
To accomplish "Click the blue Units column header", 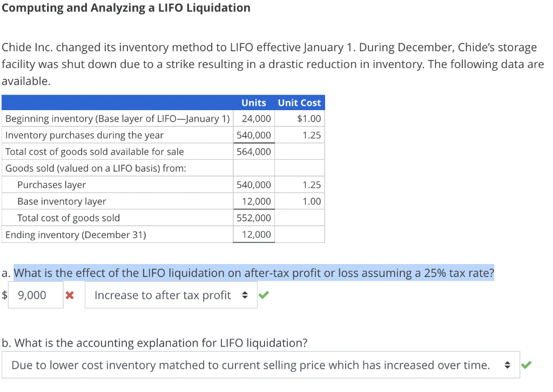I will 254,103.
